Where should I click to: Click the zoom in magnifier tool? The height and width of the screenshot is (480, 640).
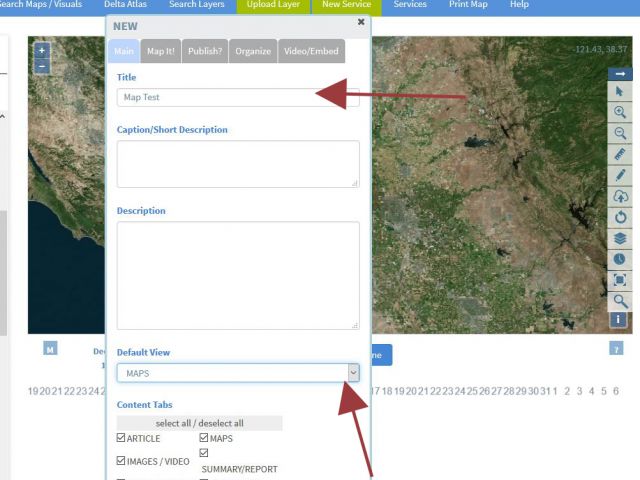tap(620, 113)
